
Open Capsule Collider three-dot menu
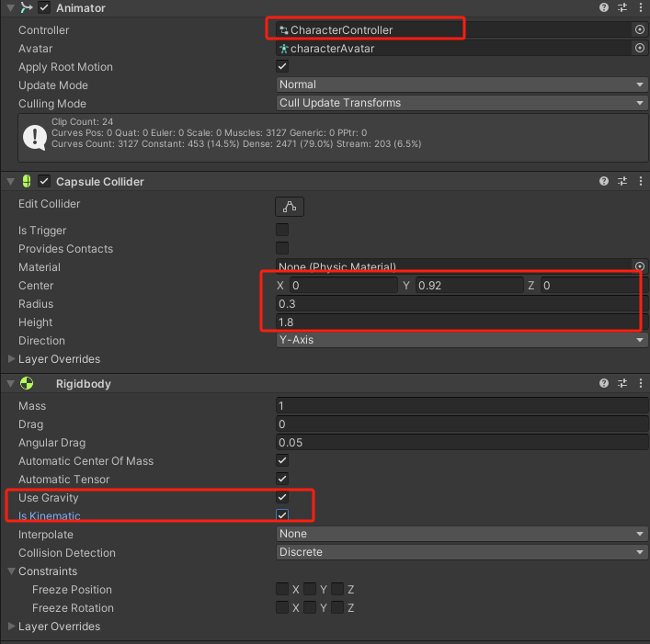click(x=641, y=181)
